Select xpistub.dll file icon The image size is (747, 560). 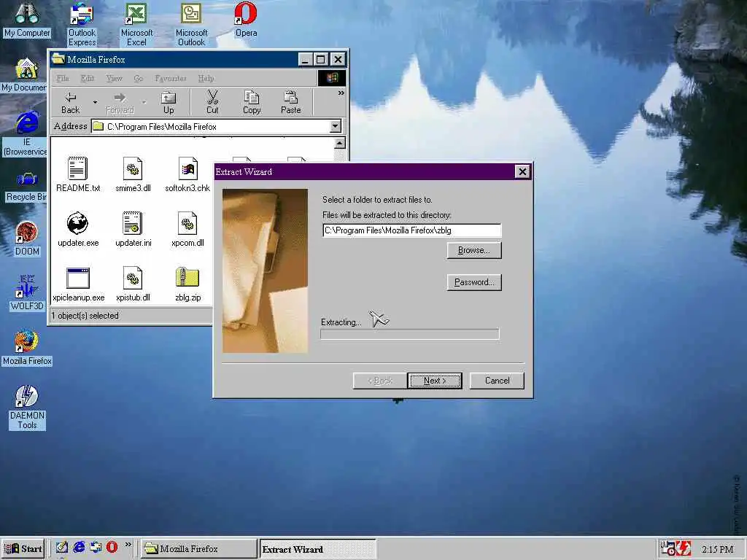click(x=133, y=284)
